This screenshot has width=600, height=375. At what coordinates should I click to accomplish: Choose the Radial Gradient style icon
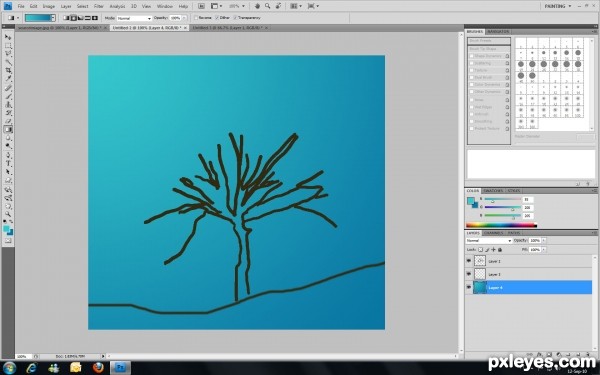point(73,18)
